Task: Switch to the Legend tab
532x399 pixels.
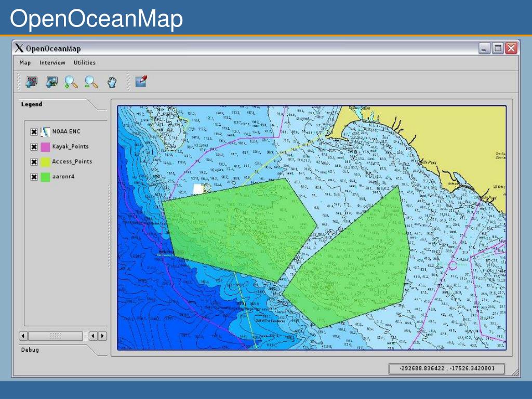Action: [x=32, y=104]
